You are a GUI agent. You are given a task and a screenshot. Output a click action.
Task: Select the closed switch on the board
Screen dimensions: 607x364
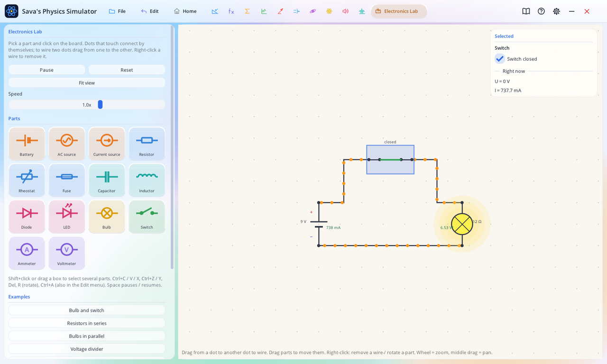point(390,160)
